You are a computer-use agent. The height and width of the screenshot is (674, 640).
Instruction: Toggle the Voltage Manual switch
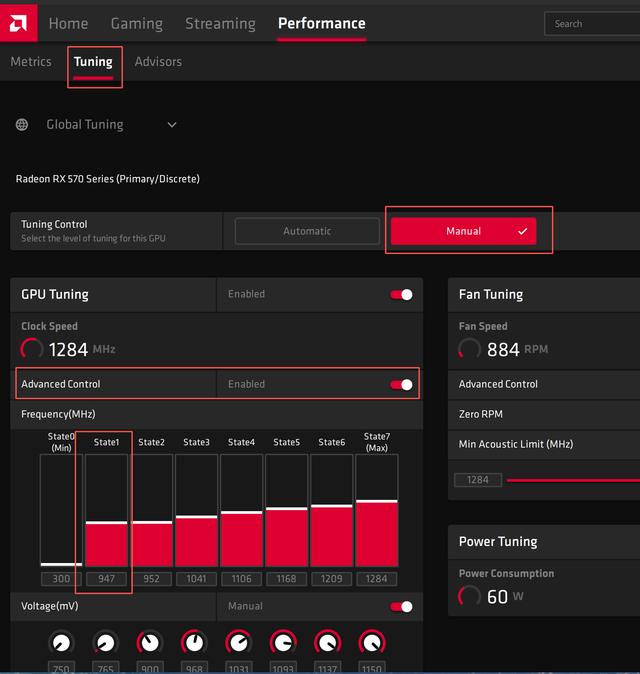click(401, 607)
